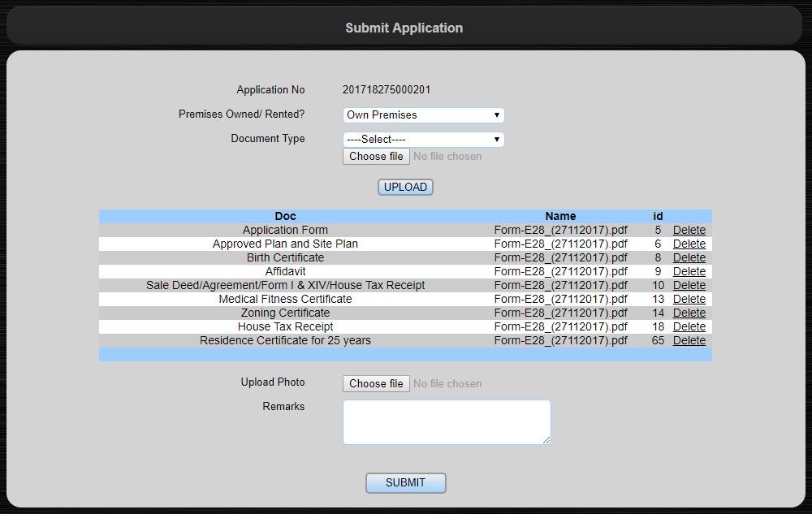The height and width of the screenshot is (514, 812).
Task: Delete the Application Form document
Action: pos(689,231)
